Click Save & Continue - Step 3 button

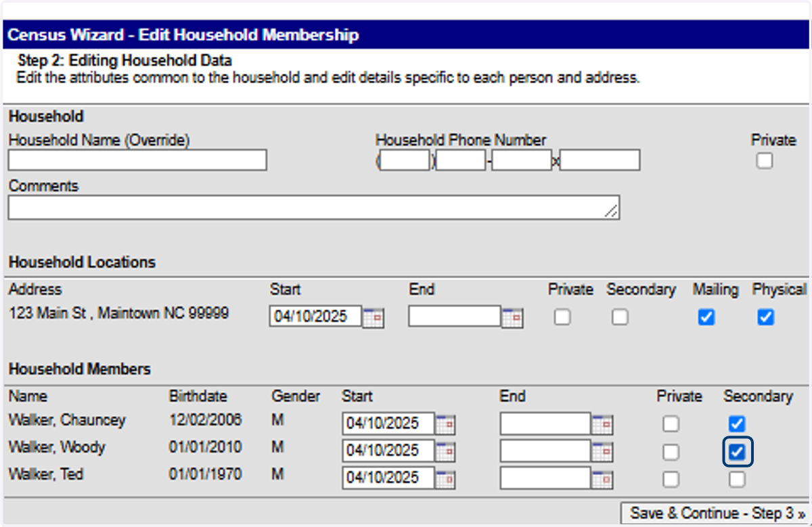(716, 513)
